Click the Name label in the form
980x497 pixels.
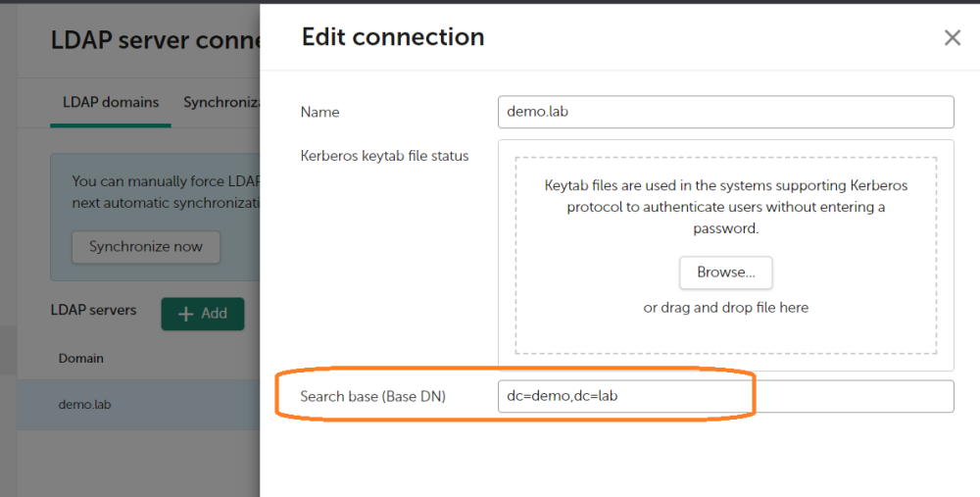point(319,112)
